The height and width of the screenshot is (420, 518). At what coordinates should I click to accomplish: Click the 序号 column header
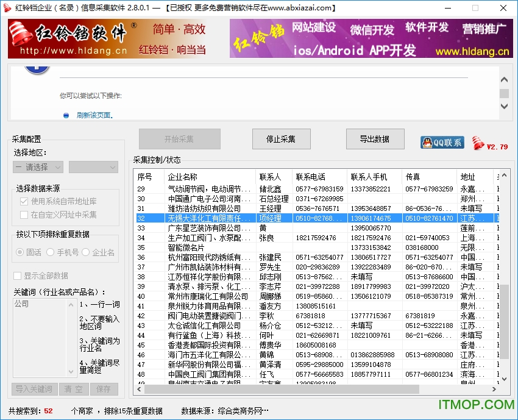coord(149,177)
